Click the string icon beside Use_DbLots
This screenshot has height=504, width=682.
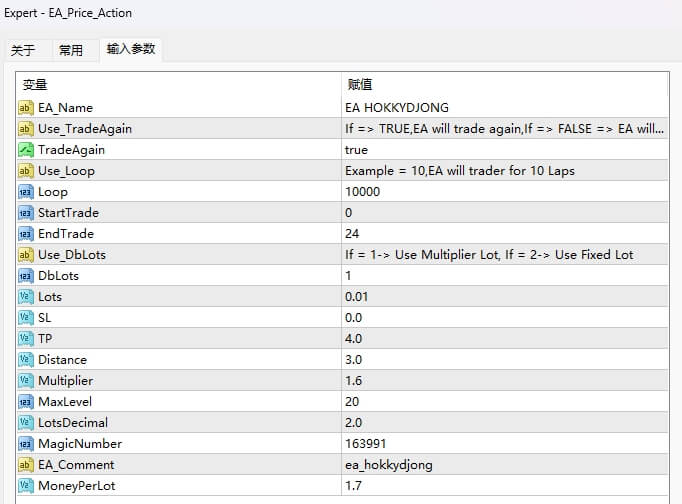tap(26, 255)
